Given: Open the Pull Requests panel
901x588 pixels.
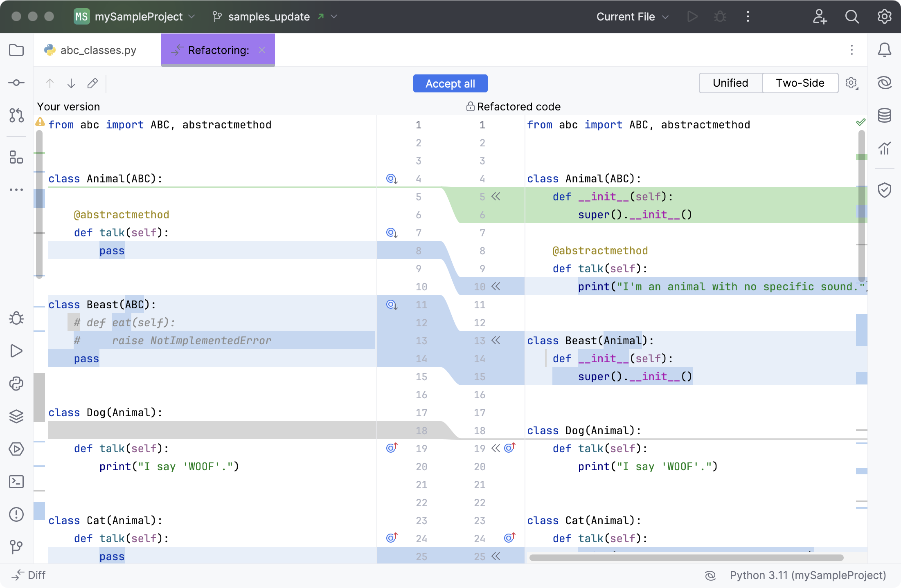Looking at the screenshot, I should click(16, 116).
